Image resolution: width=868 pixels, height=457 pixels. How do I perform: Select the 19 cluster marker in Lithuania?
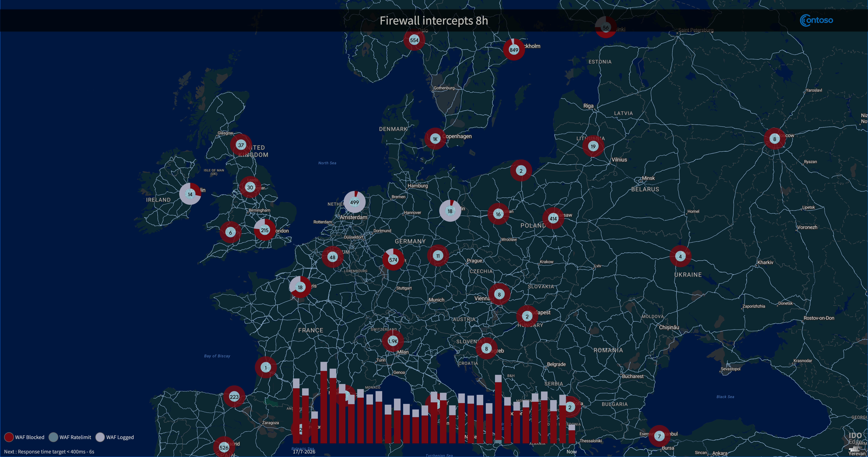593,146
